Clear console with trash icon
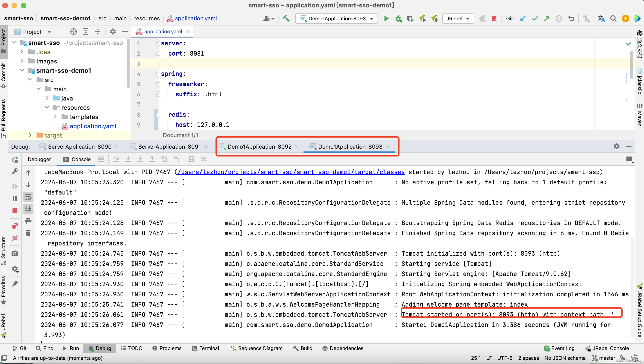Image resolution: width=644 pixels, height=364 pixels. [28, 233]
